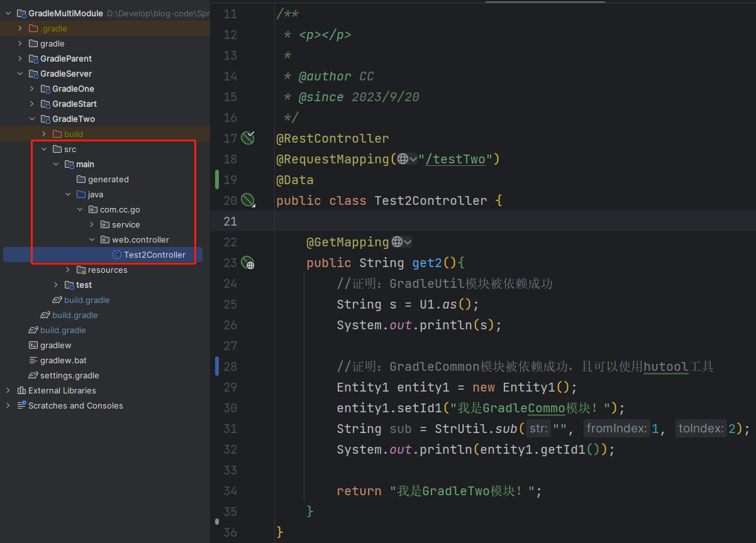Click the globe icon after @RequestMapping

(403, 159)
